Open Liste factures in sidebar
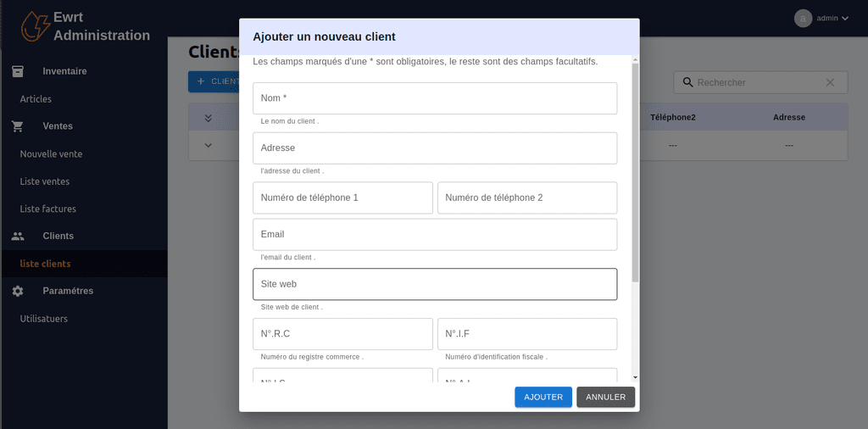Image resolution: width=868 pixels, height=429 pixels. 48,209
